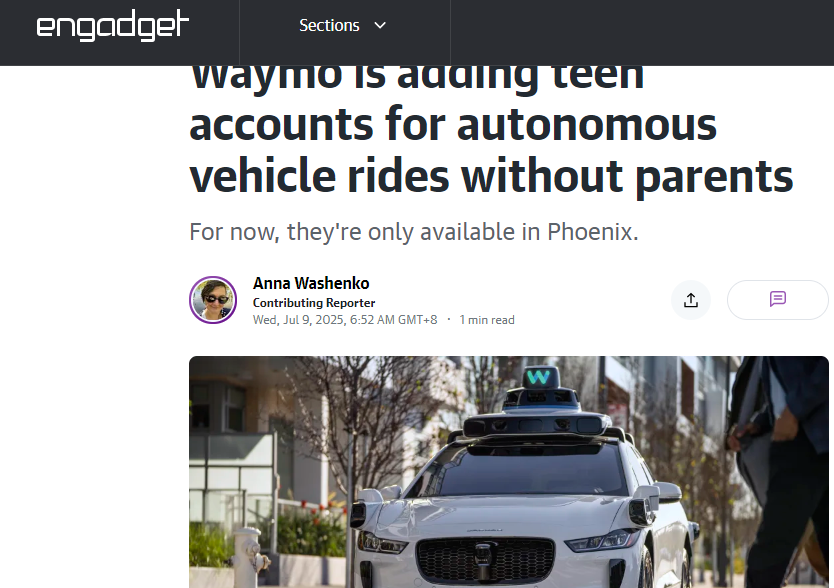Click the Wed, Jul 9, 2025 timestamp
Screen dimensions: 834x588
(x=345, y=320)
